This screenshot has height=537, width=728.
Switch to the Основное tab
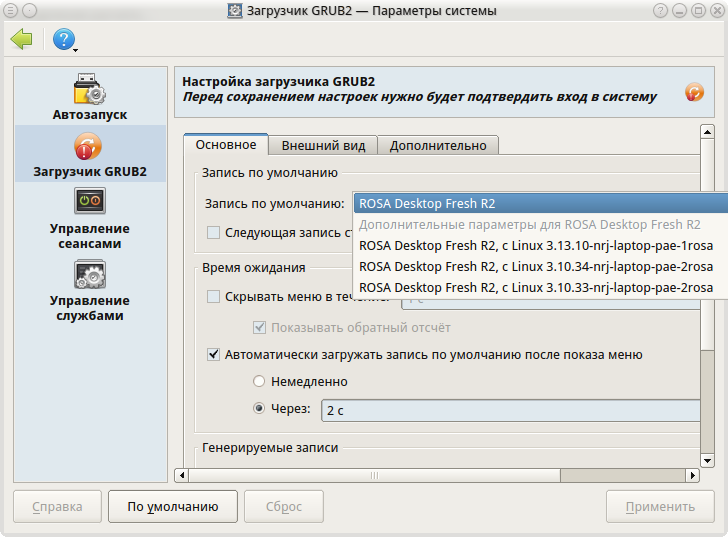point(226,145)
